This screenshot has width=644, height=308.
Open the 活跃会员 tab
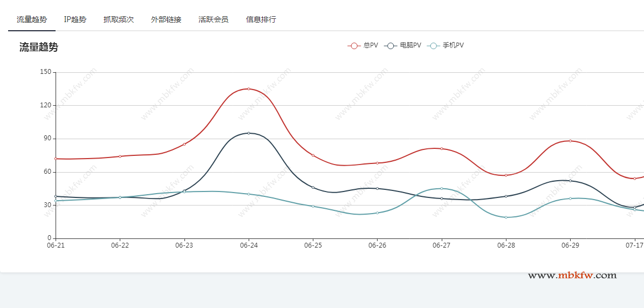214,19
